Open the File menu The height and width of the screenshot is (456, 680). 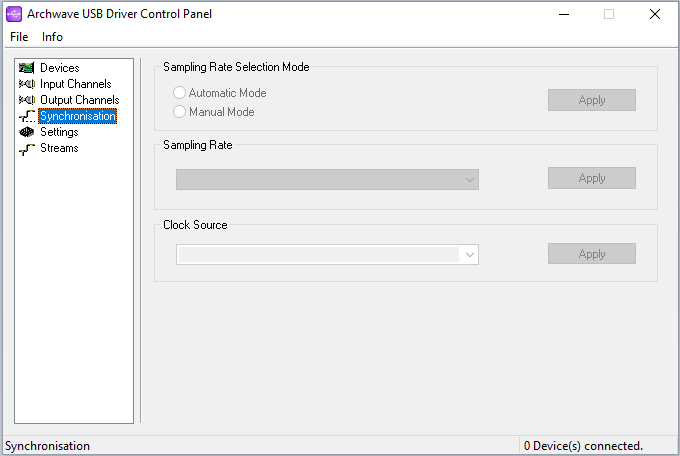coord(19,37)
